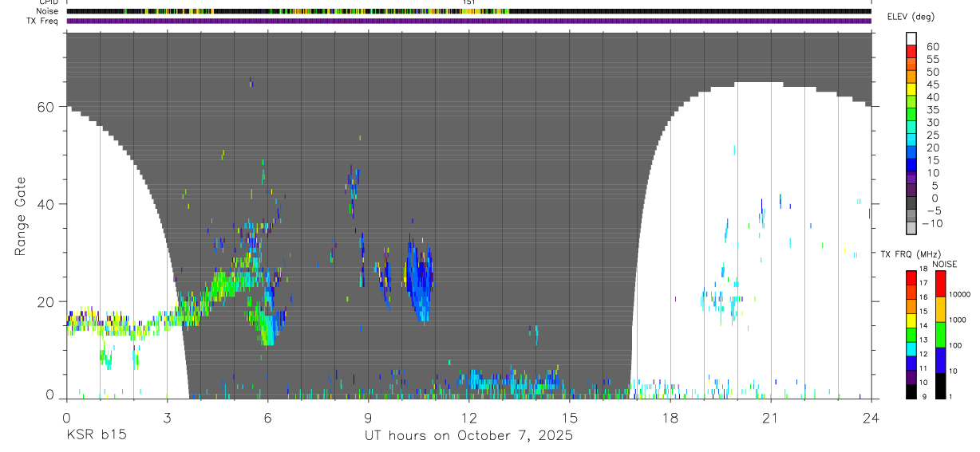This screenshot has height=452, width=980.
Task: Click the 'Noise' strip label
Action: [48, 11]
